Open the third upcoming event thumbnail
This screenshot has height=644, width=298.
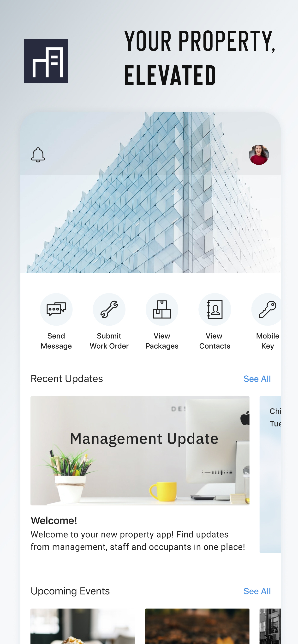click(x=270, y=626)
